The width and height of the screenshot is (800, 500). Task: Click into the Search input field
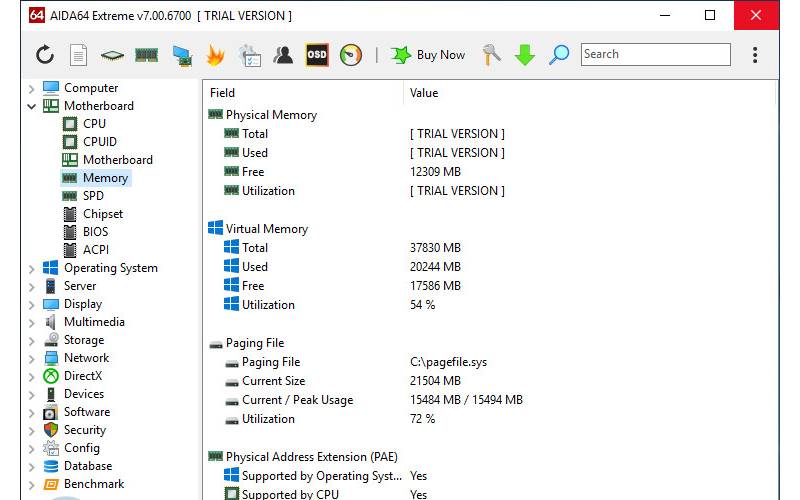[x=654, y=55]
